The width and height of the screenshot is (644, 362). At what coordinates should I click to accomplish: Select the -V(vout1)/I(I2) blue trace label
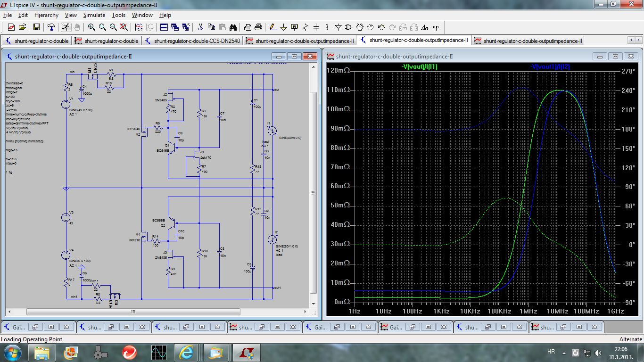click(x=551, y=67)
